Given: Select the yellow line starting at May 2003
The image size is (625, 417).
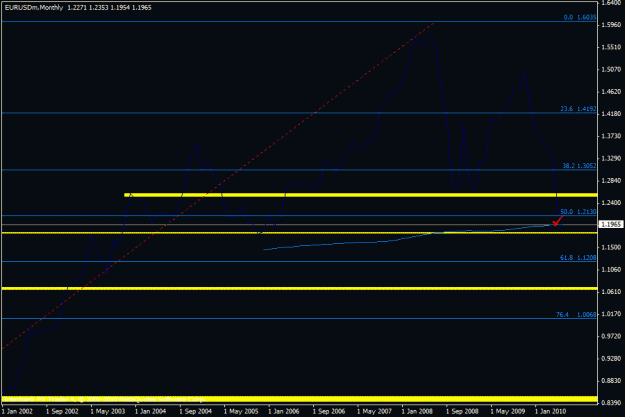Looking at the screenshot, I should coord(361,195).
